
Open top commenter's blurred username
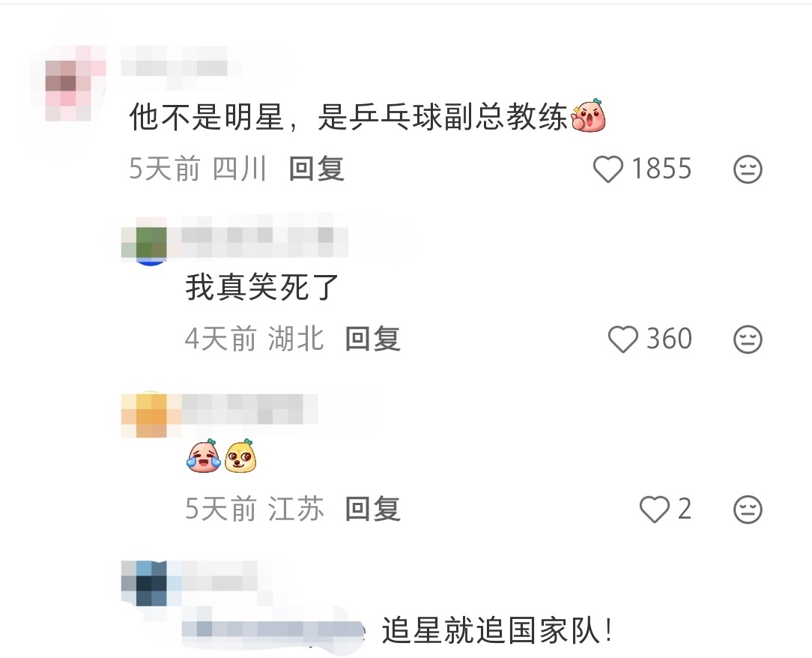(x=175, y=67)
